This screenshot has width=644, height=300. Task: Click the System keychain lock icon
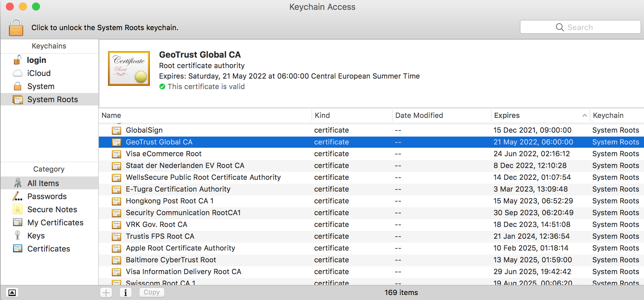[18, 86]
